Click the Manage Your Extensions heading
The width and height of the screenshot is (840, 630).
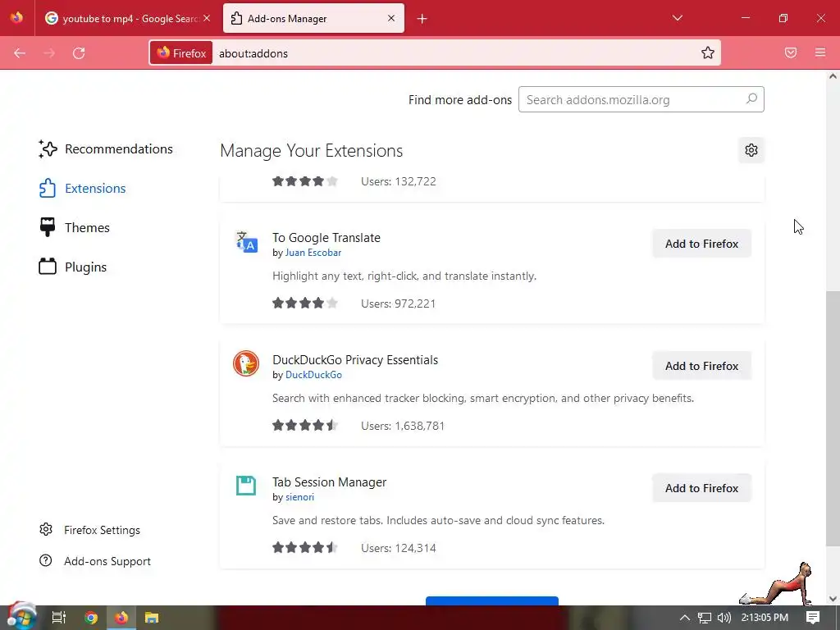coord(311,151)
